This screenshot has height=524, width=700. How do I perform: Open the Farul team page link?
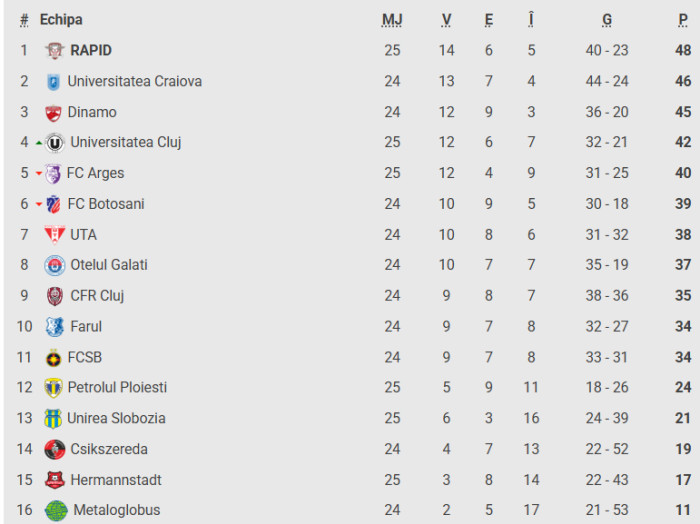(x=86, y=326)
